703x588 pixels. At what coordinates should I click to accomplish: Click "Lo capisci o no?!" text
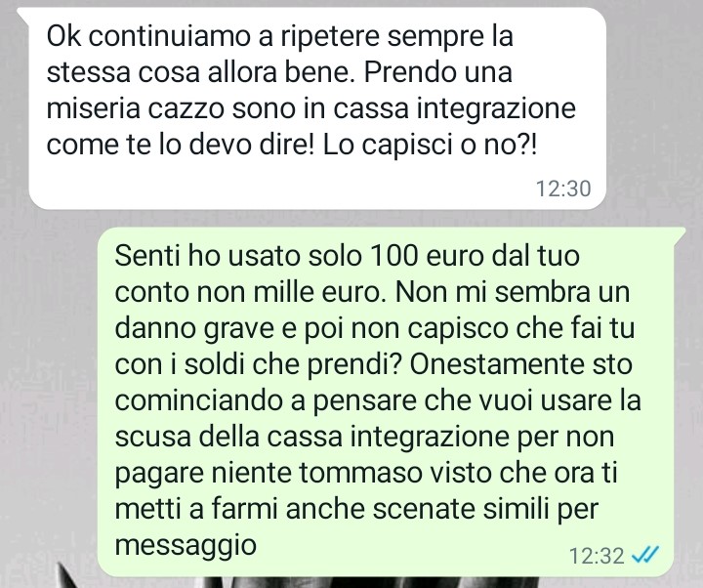(430, 146)
